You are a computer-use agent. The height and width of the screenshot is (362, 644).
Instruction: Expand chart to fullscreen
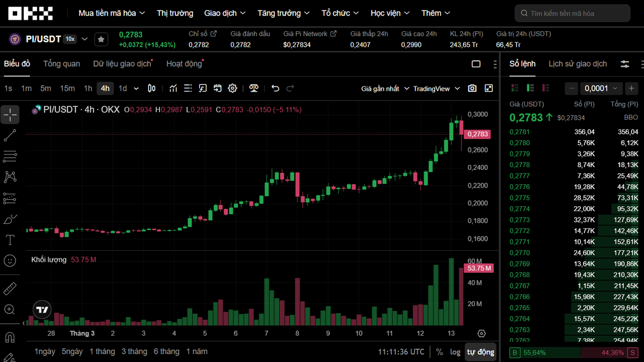[489, 88]
